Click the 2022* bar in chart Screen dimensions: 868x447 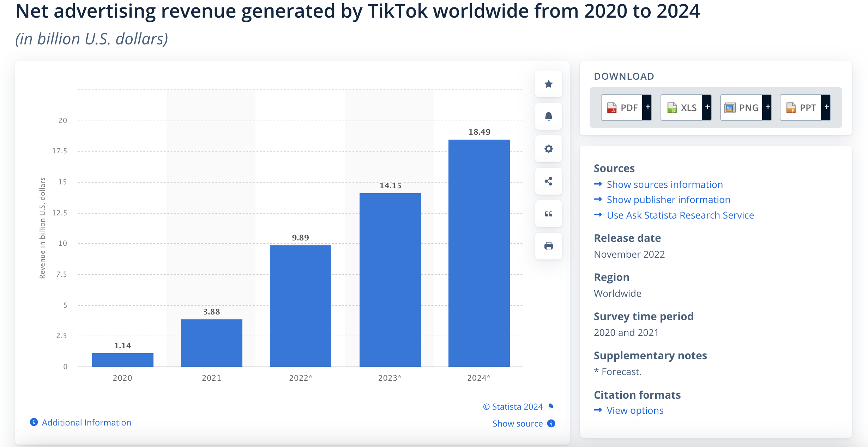(x=301, y=306)
